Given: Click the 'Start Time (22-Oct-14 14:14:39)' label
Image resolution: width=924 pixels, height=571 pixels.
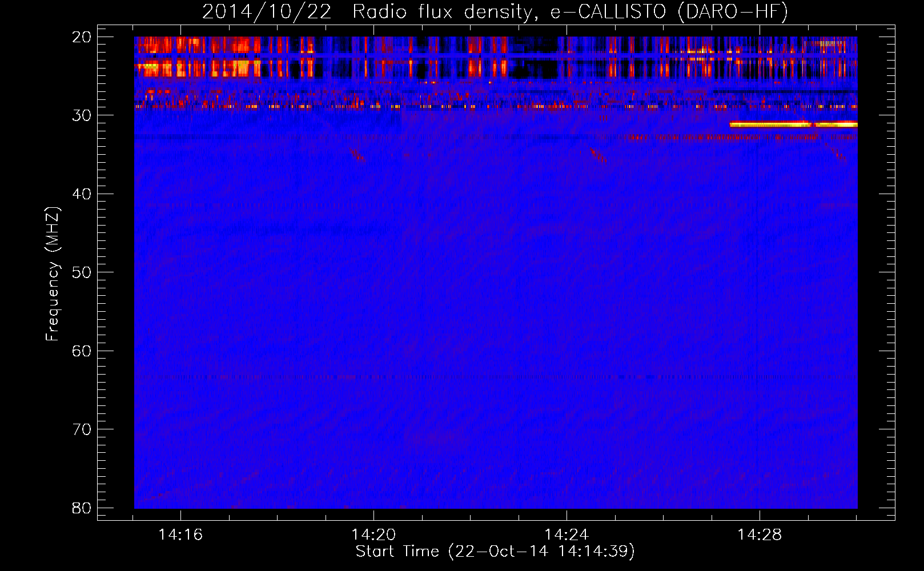Looking at the screenshot, I should (x=495, y=552).
